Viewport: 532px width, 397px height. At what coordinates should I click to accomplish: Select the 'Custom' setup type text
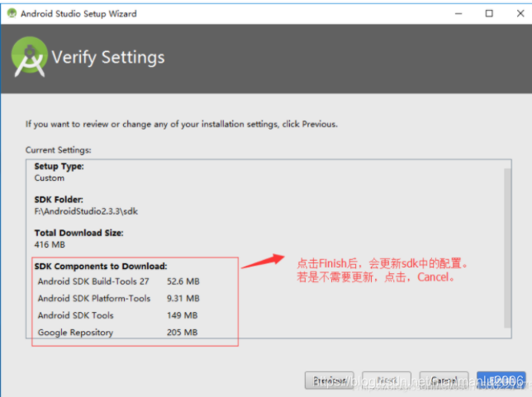(x=50, y=178)
